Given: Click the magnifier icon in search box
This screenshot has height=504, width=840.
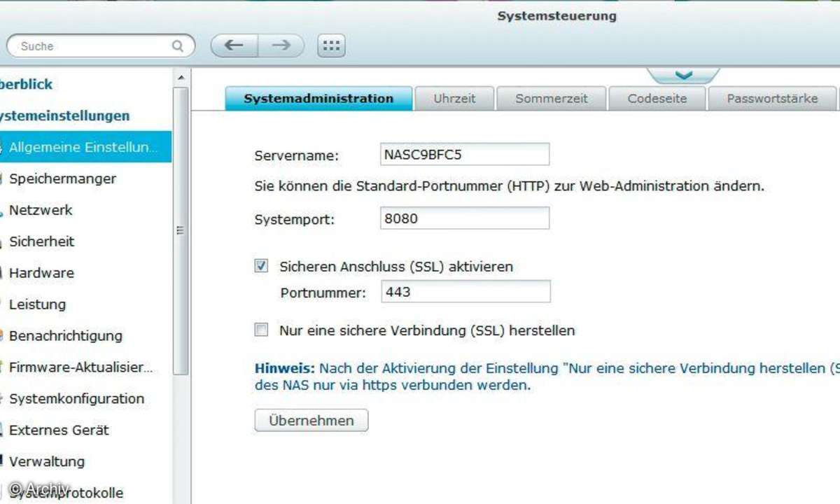Looking at the screenshot, I should [x=178, y=46].
